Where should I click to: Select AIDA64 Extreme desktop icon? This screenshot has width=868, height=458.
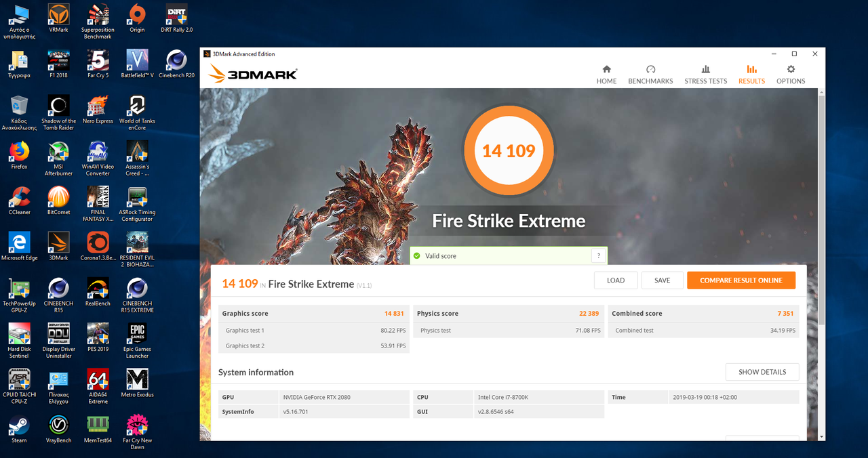98,386
